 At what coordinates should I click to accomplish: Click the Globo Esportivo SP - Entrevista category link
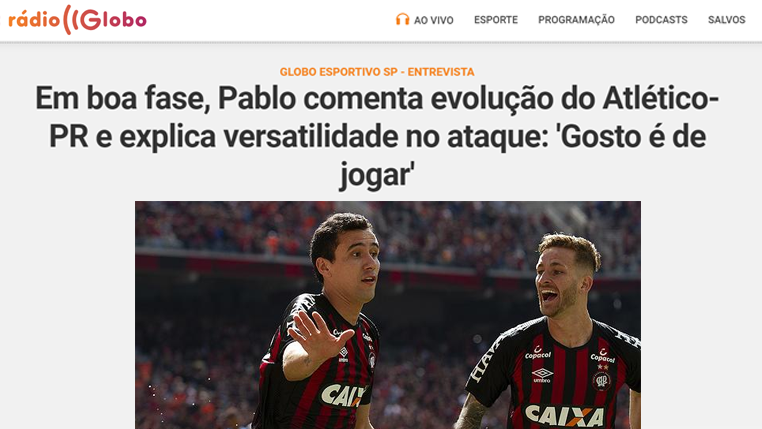point(377,72)
